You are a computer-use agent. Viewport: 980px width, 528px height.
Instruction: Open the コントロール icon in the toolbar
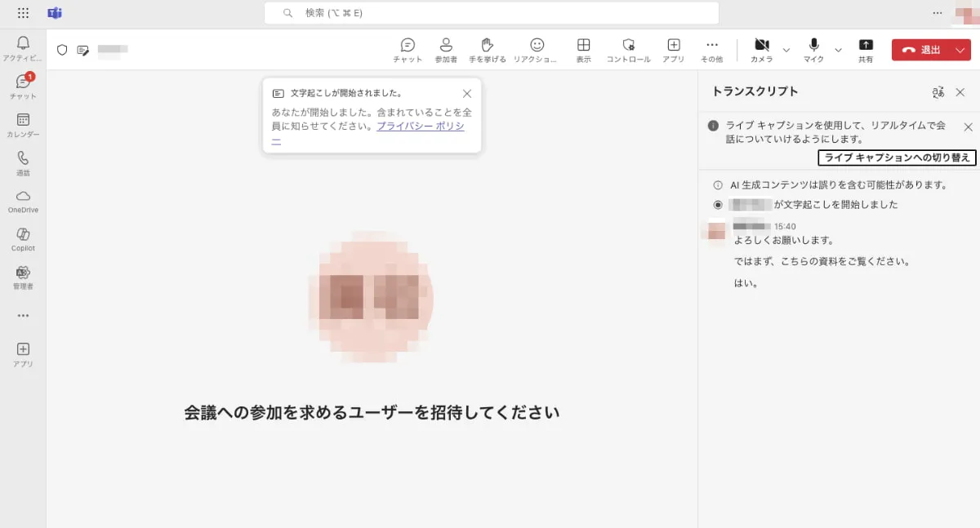(627, 49)
